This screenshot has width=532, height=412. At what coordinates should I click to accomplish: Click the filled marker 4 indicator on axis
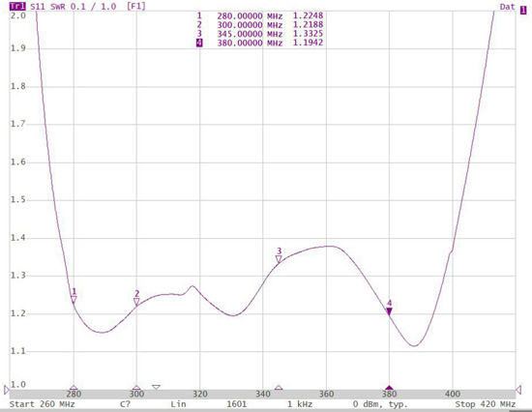(389, 388)
